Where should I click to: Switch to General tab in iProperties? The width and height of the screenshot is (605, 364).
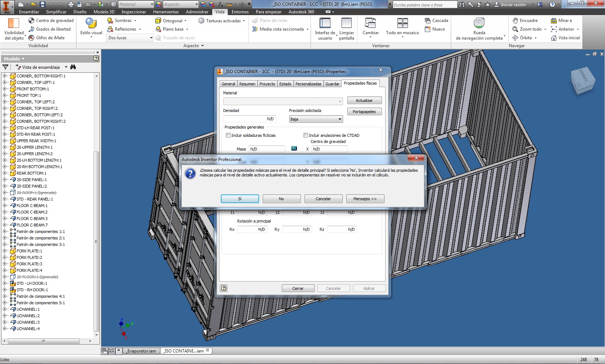(228, 84)
